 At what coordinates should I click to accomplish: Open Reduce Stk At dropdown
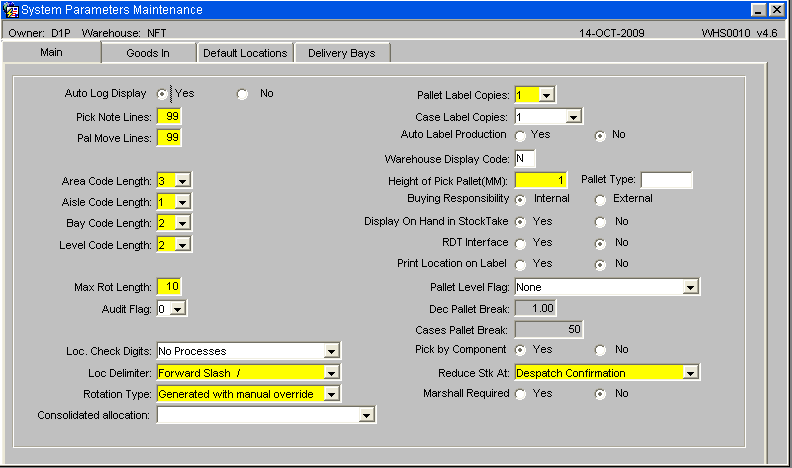690,373
